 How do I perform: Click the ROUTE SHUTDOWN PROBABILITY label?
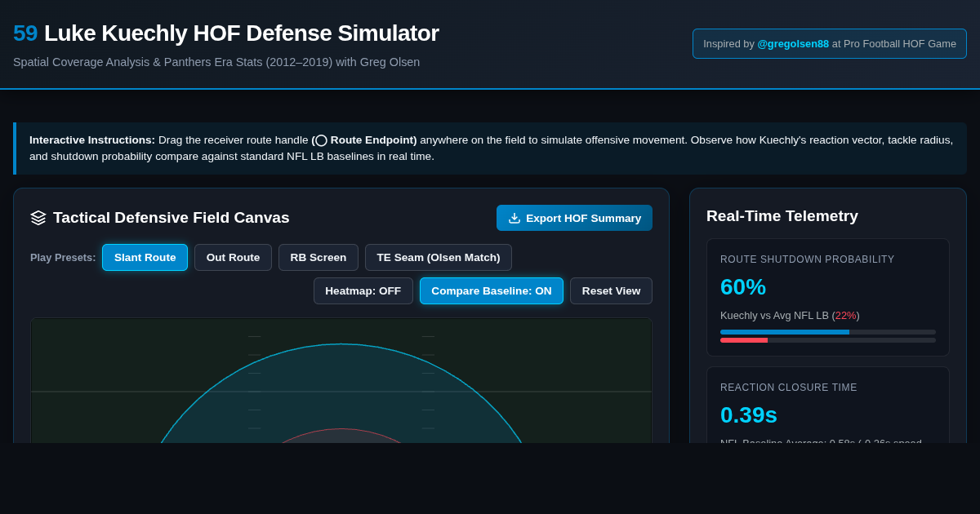[808, 259]
